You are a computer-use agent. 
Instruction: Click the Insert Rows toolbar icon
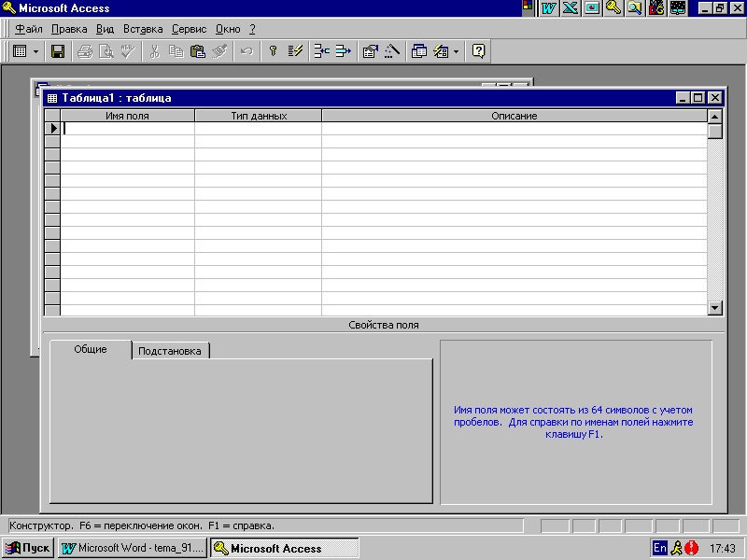[322, 51]
